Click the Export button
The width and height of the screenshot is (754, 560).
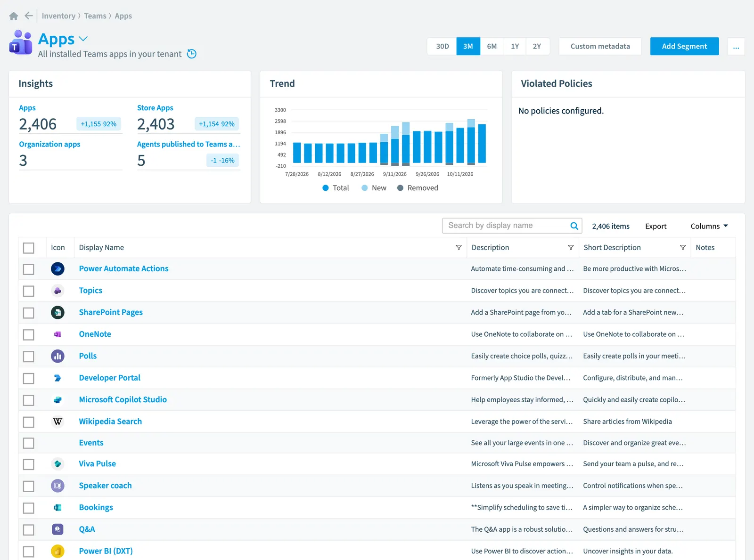(x=656, y=227)
